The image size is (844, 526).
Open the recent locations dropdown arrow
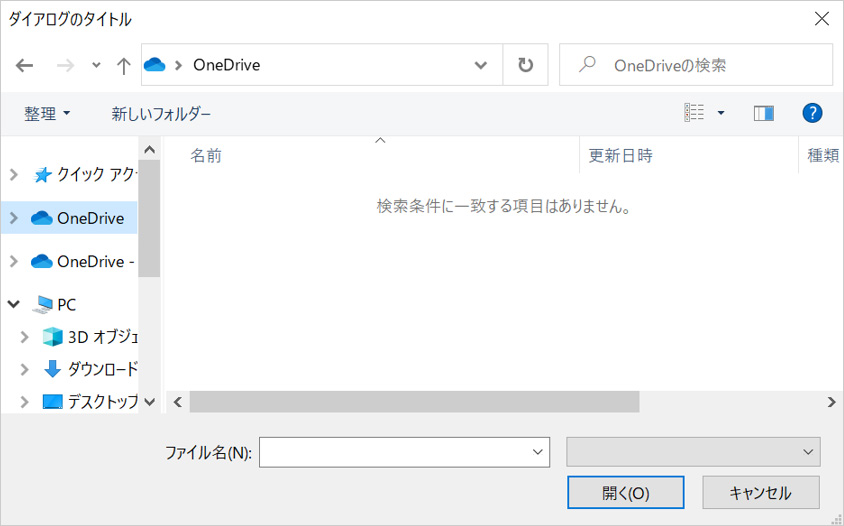point(96,66)
